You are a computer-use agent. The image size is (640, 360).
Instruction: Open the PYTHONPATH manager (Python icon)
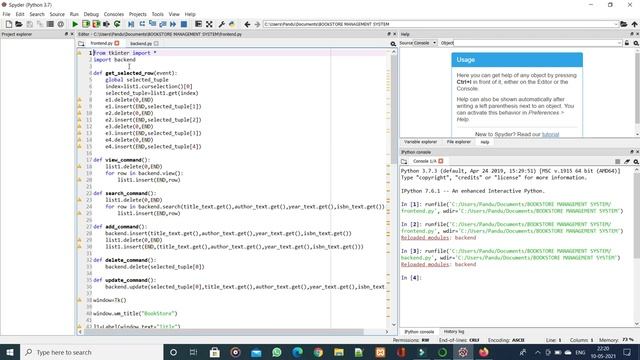(232, 24)
